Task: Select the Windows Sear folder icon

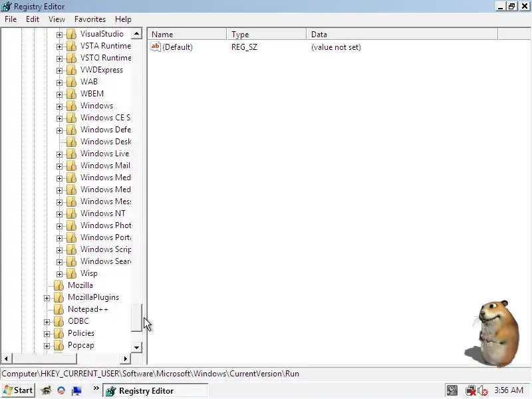Action: pos(71,261)
